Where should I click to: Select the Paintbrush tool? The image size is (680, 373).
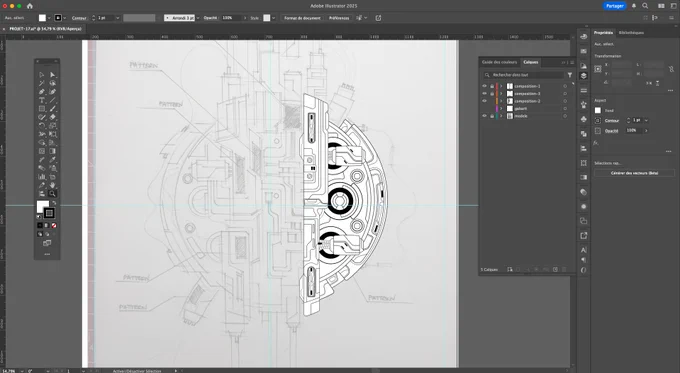tap(52, 108)
